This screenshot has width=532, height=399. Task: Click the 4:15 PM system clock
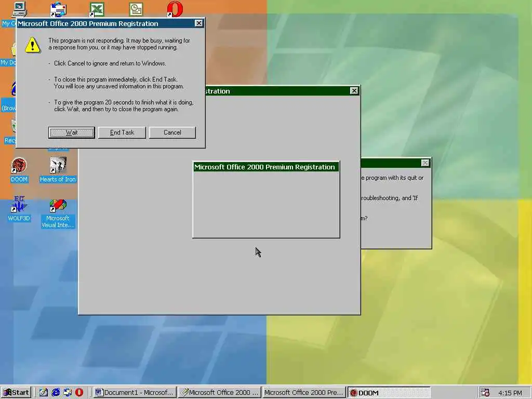(x=510, y=393)
